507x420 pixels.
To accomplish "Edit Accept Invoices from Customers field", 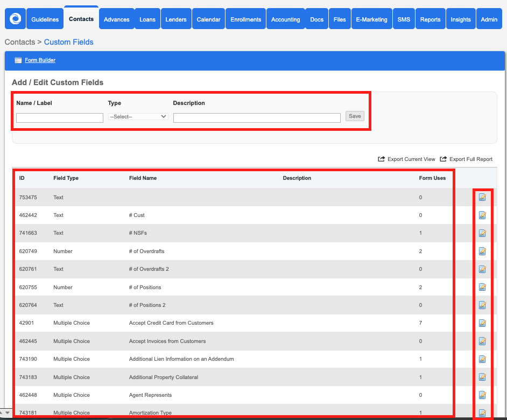I will tap(482, 341).
